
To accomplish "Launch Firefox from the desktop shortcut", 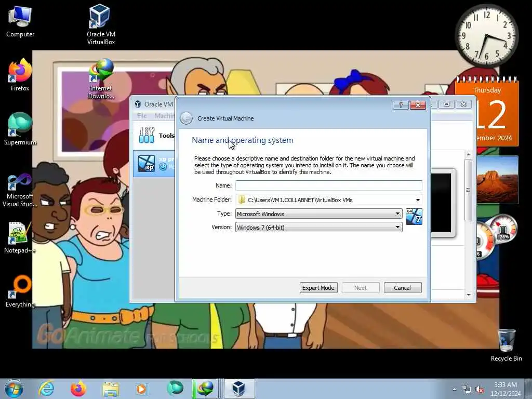I will tap(20, 75).
